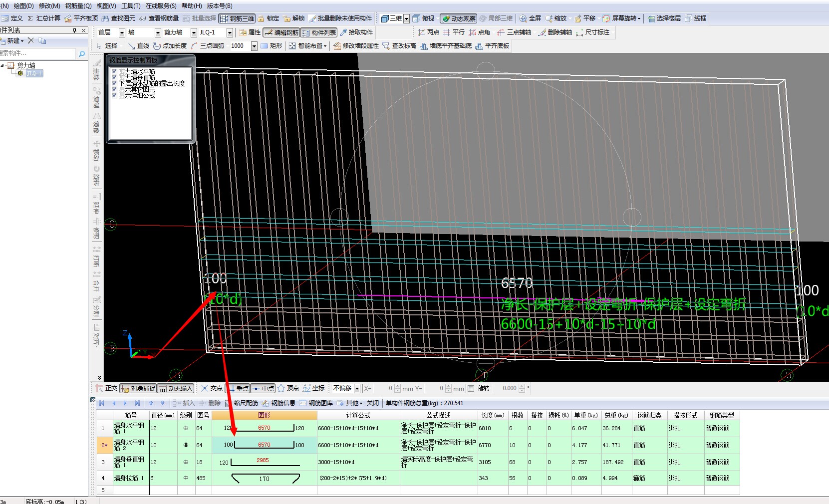Click the 解锁 unlock icon

[x=287, y=18]
